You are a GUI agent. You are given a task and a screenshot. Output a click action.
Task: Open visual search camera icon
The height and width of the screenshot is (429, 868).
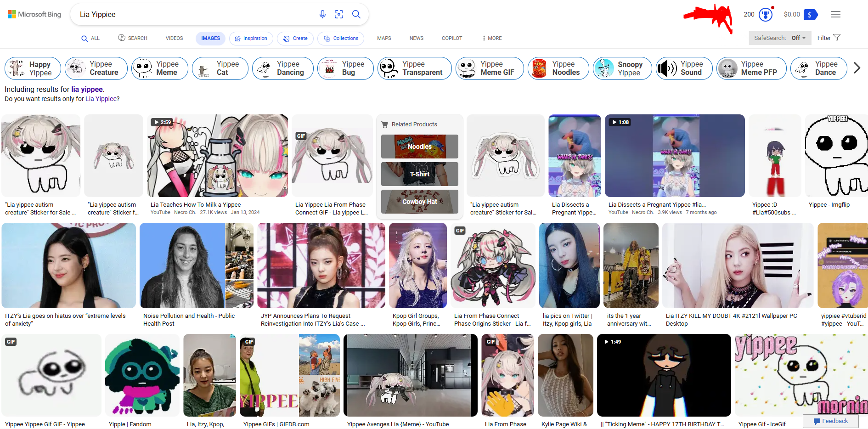click(x=339, y=14)
